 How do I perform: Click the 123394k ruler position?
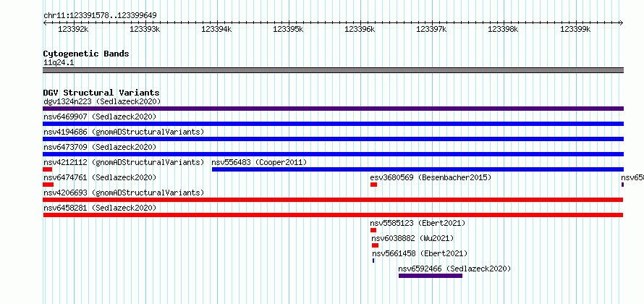217,29
